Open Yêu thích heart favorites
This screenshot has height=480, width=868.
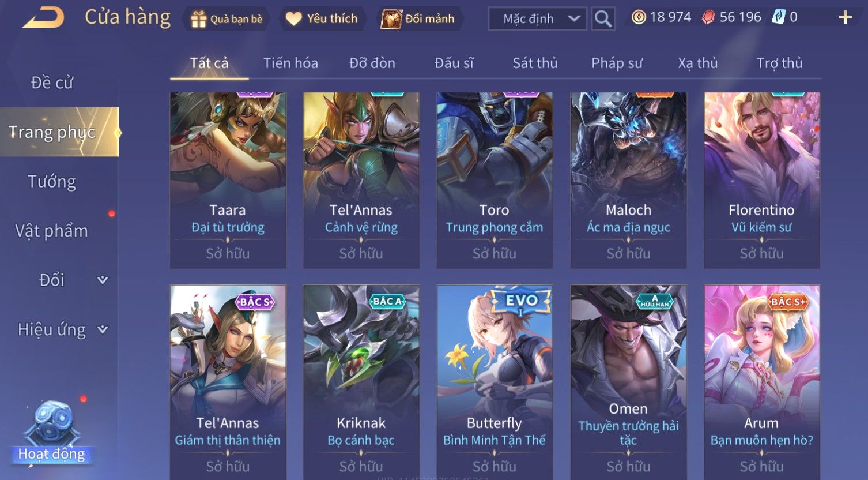(x=322, y=19)
